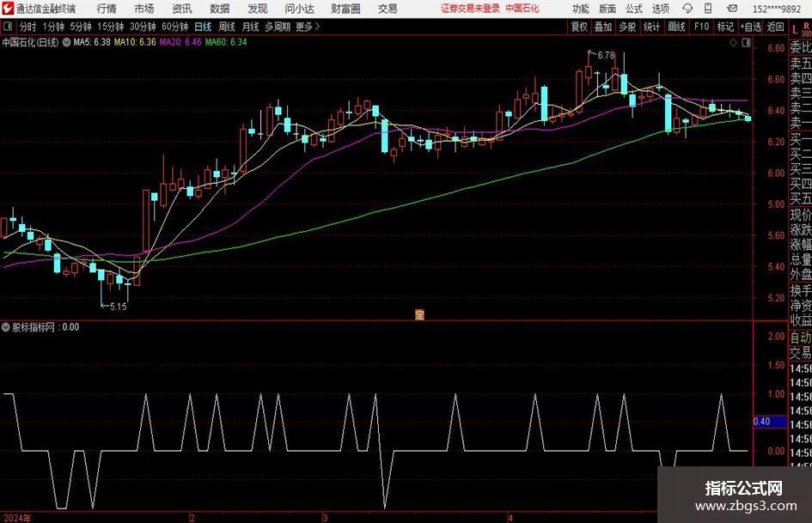
Task: Open the 选项 menu
Action: click(x=660, y=9)
